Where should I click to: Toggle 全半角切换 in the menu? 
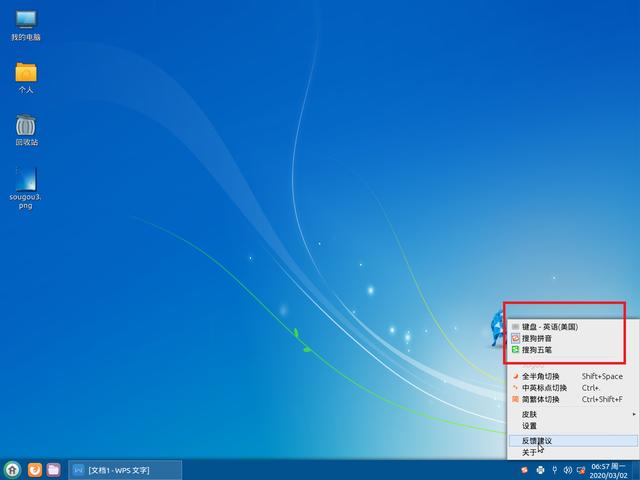point(573,376)
